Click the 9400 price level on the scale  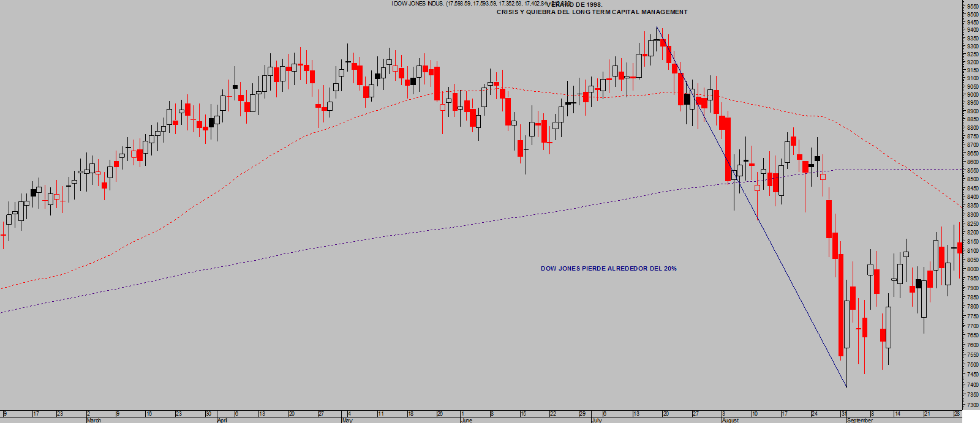(973, 30)
